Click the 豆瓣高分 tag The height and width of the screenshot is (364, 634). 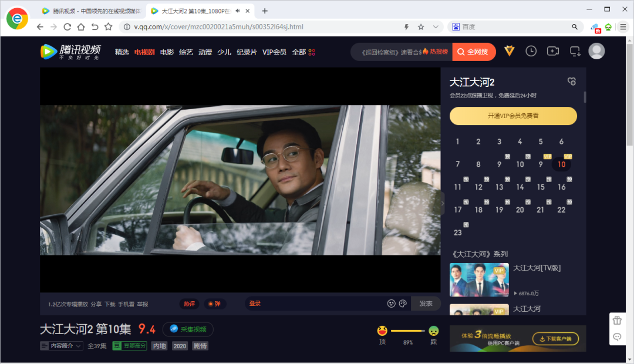click(130, 346)
